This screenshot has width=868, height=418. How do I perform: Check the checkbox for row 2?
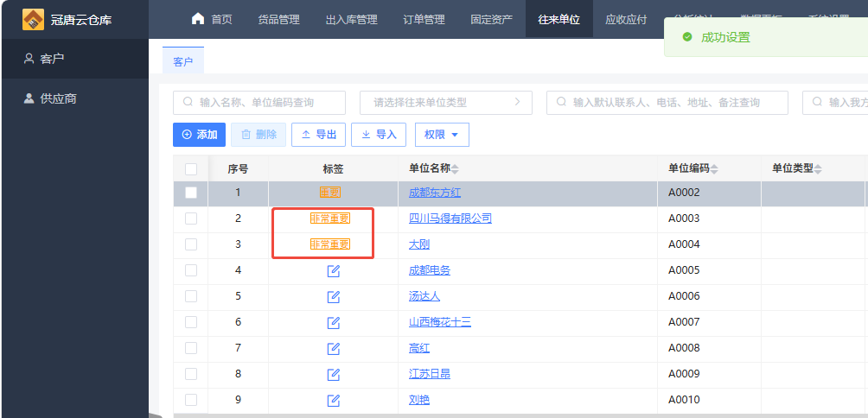(x=191, y=218)
